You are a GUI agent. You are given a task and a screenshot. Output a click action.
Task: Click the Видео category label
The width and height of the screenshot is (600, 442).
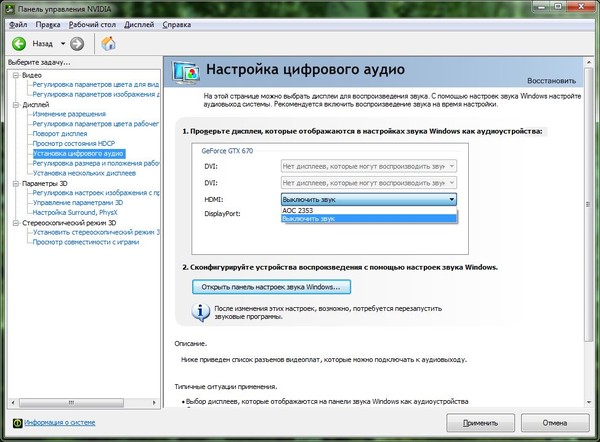[x=32, y=75]
